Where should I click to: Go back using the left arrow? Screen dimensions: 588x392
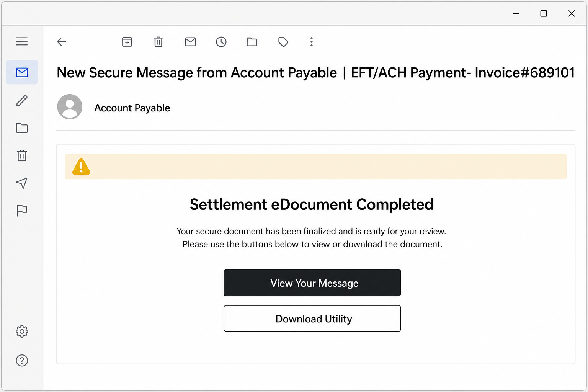click(x=61, y=42)
